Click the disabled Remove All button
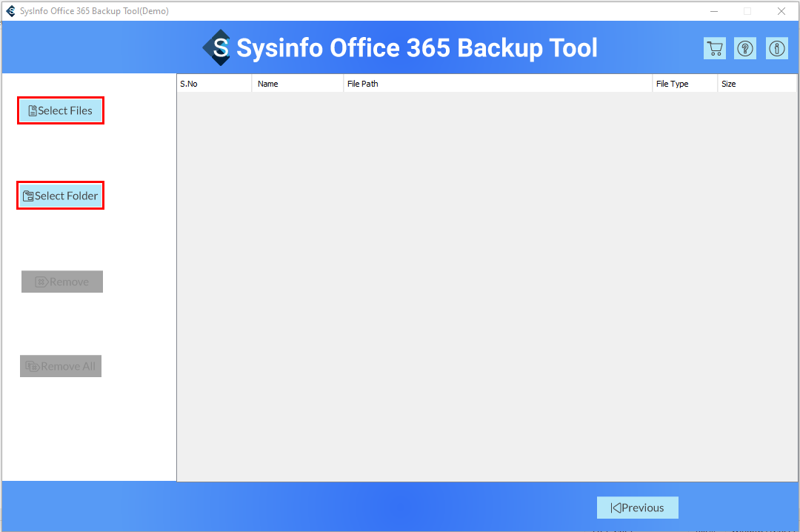Image resolution: width=800 pixels, height=532 pixels. click(61, 366)
